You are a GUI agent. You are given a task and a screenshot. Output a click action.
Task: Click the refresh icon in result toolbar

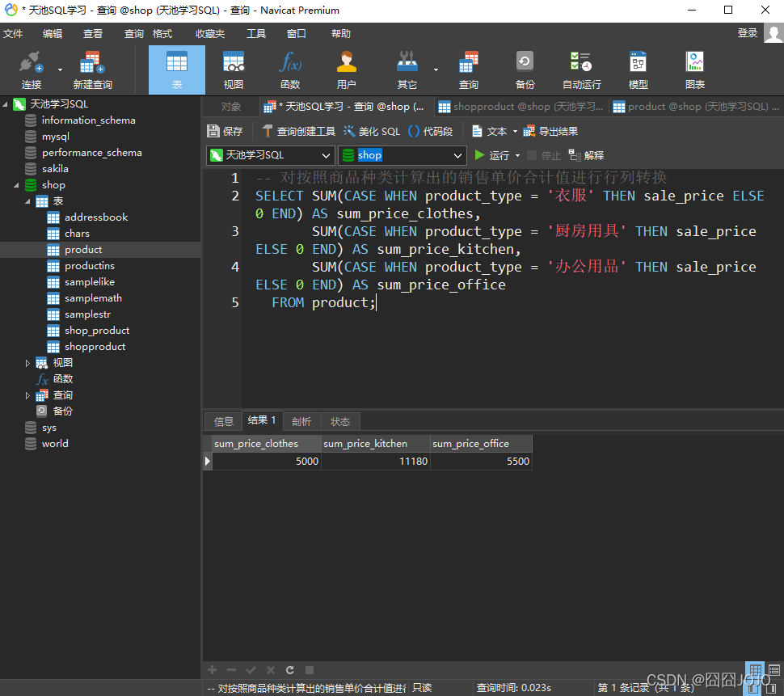coord(290,669)
